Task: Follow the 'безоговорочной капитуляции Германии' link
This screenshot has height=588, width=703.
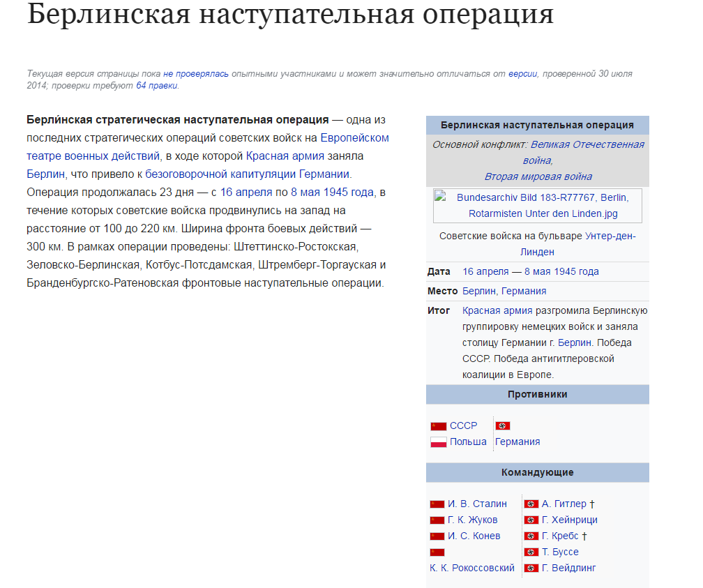Action: 247,174
